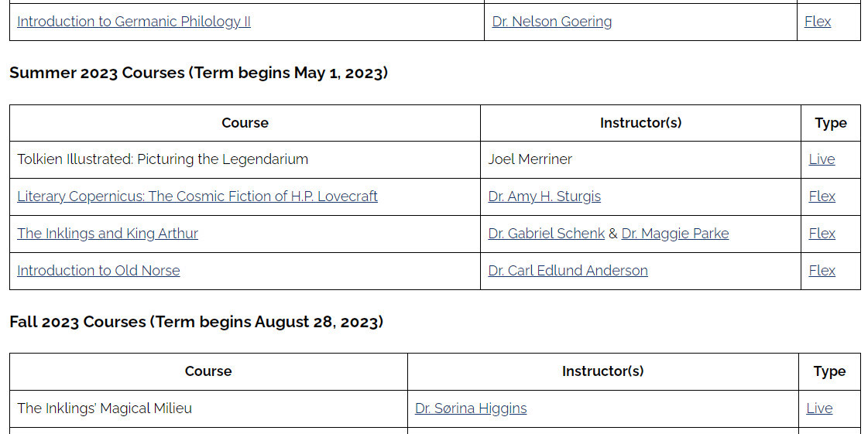Click Flex type for Literary Copernicus course
The width and height of the screenshot is (868, 434).
(x=822, y=196)
